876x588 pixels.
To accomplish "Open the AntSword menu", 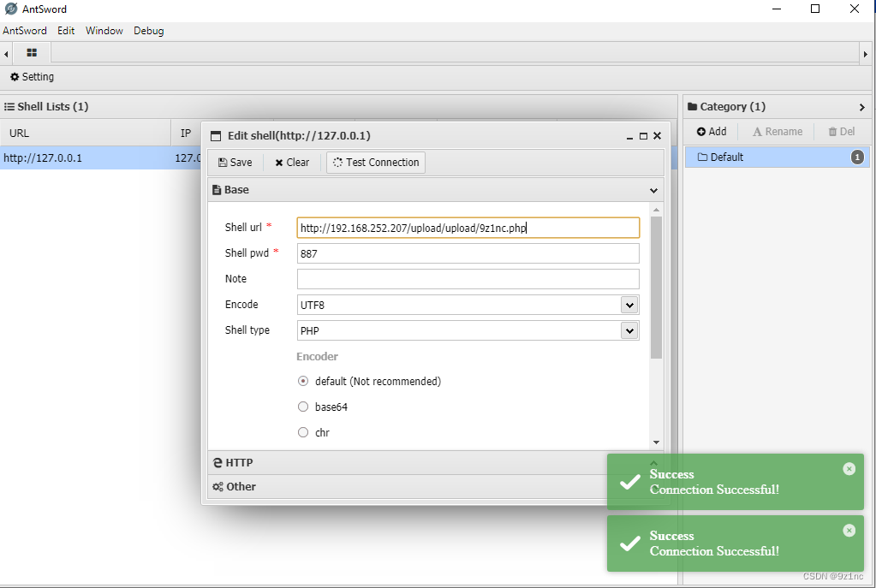I will click(x=25, y=31).
